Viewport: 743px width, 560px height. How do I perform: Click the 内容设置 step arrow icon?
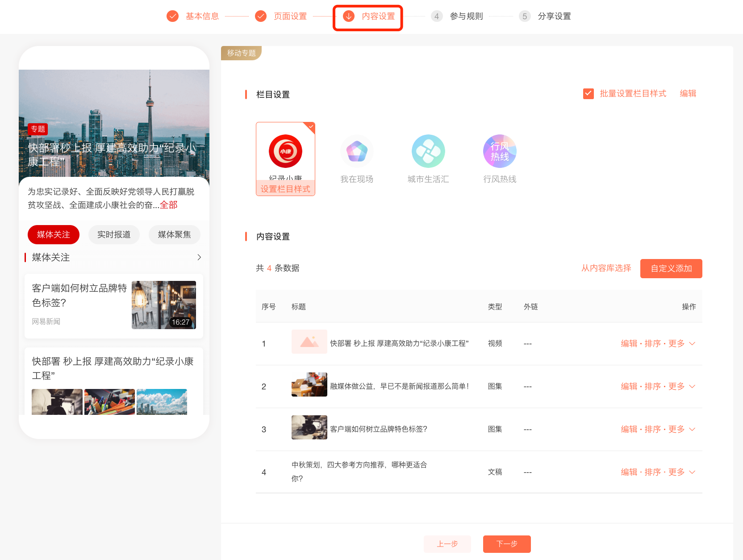[x=349, y=17]
